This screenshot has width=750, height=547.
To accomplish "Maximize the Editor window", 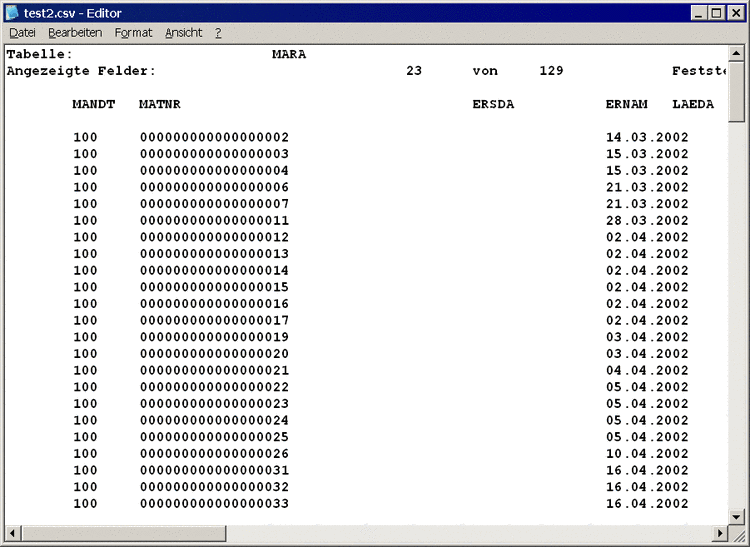I will 716,13.
